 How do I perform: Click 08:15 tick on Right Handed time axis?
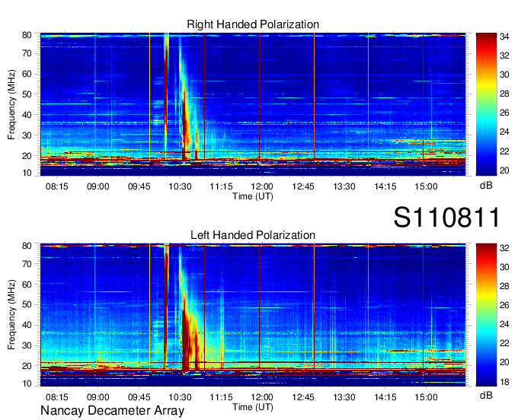pos(57,186)
